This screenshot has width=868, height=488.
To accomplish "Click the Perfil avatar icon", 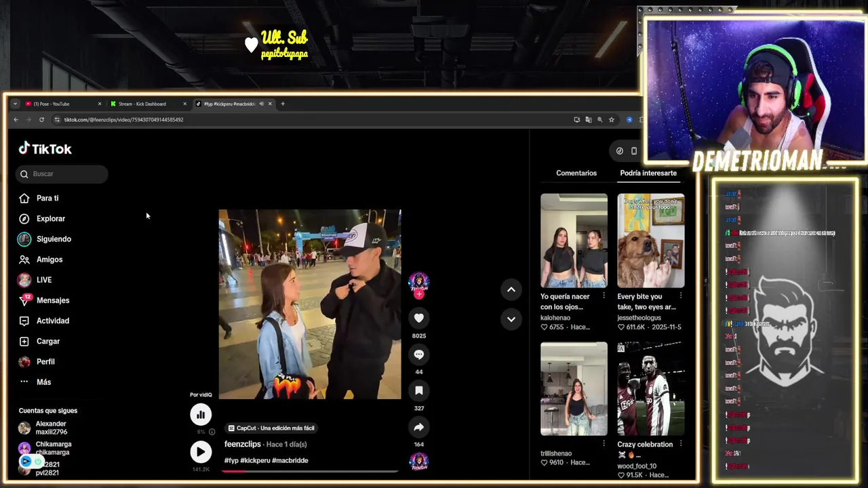I will tap(24, 362).
